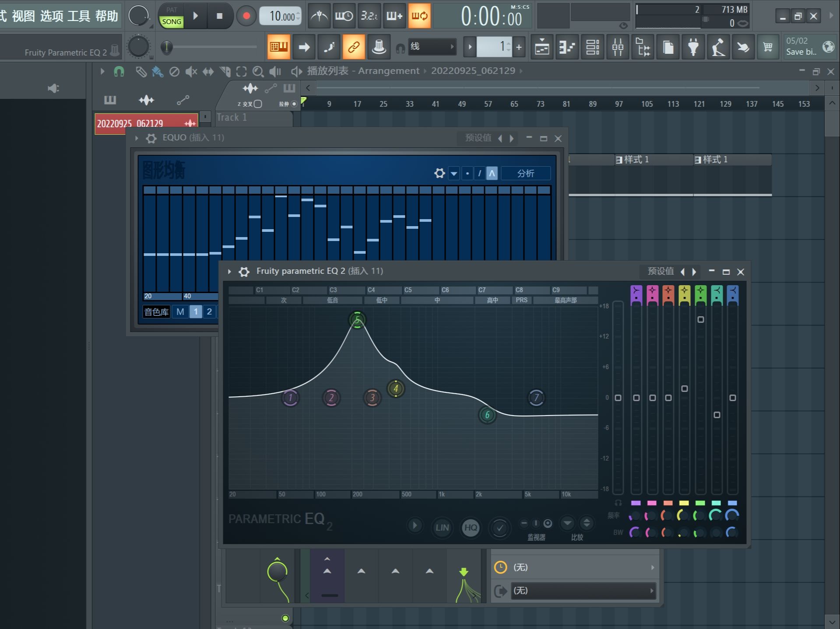This screenshot has width=840, height=629.
Task: Open the plugin picker plug icon
Action: [693, 47]
